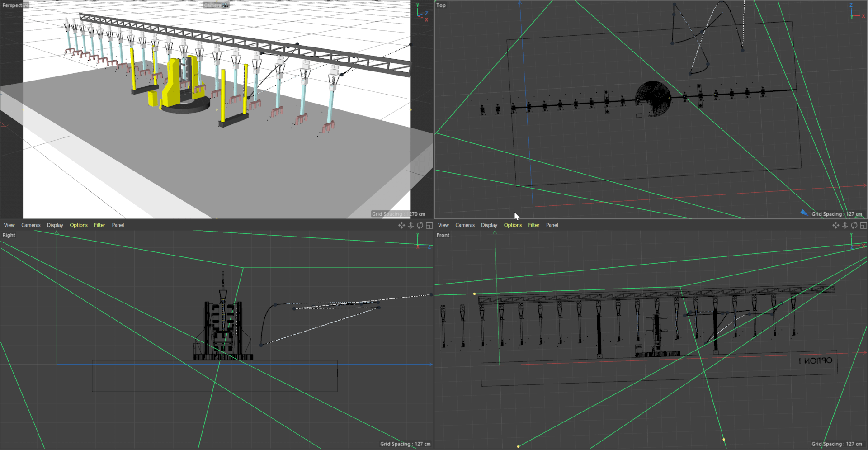Click the axis gizmo in Perspective viewport
The image size is (868, 450).
422,13
